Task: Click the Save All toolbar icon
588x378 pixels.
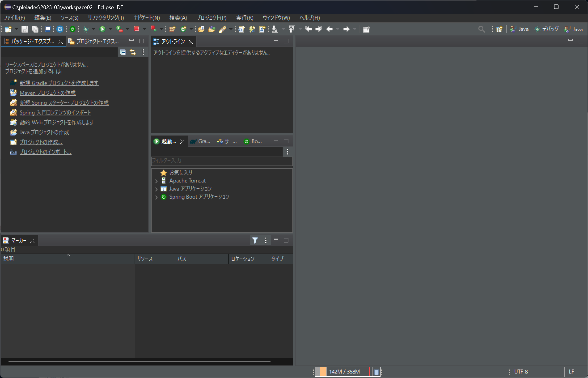Action: point(35,29)
